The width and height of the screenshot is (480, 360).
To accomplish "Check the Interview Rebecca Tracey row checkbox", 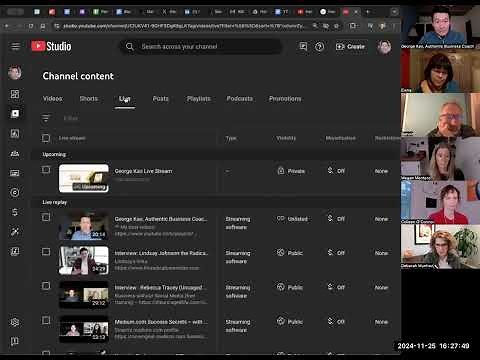I will click(x=46, y=286).
